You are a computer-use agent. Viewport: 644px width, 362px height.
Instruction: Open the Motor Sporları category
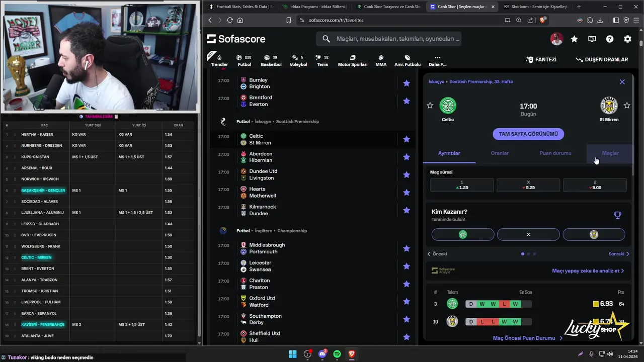[x=352, y=61]
